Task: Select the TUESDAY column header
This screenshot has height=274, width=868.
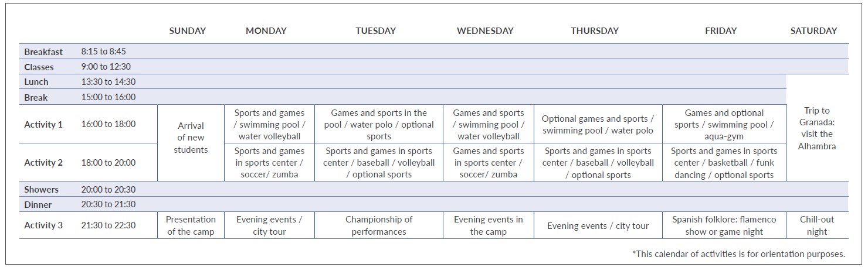Action: pos(375,31)
